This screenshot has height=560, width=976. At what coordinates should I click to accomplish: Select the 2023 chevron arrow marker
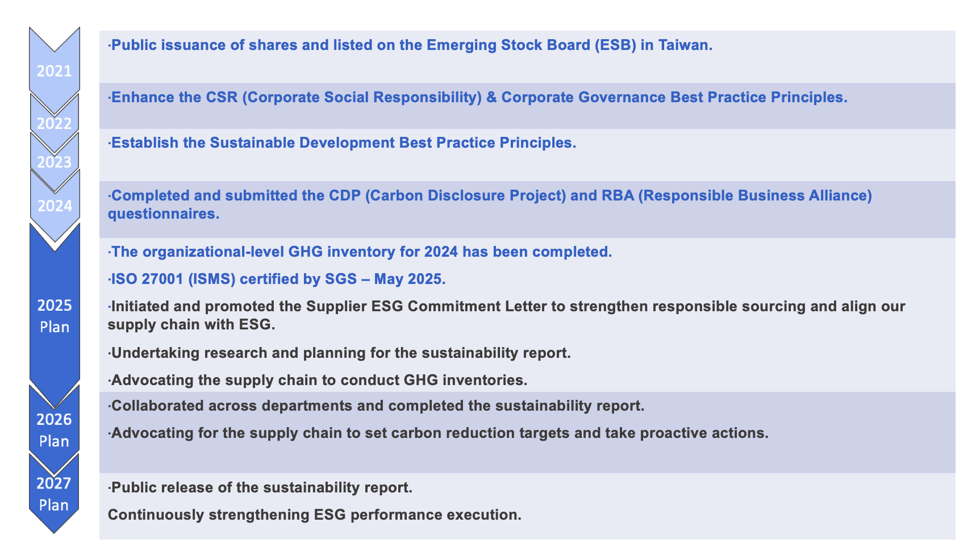[54, 162]
